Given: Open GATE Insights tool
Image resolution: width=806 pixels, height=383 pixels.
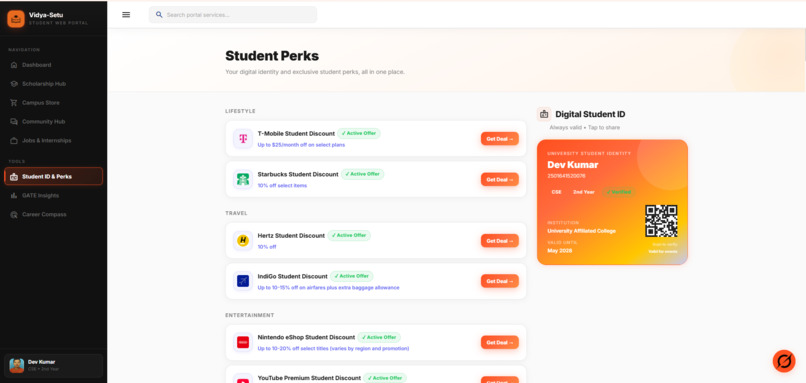Looking at the screenshot, I should [53, 195].
